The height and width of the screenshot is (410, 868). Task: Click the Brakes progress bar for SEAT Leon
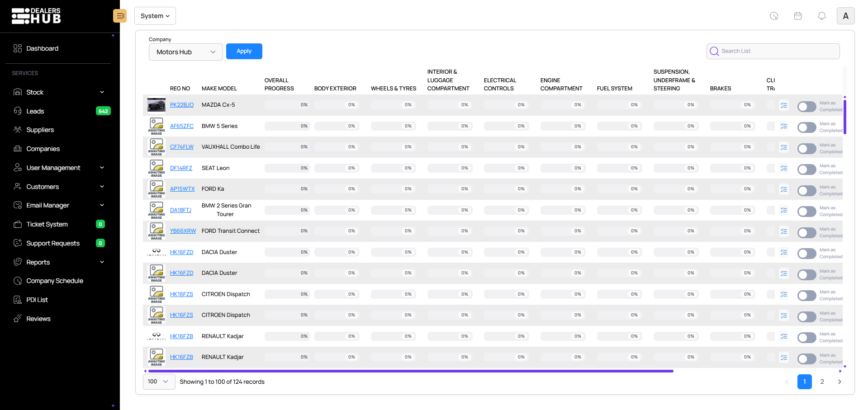click(732, 168)
